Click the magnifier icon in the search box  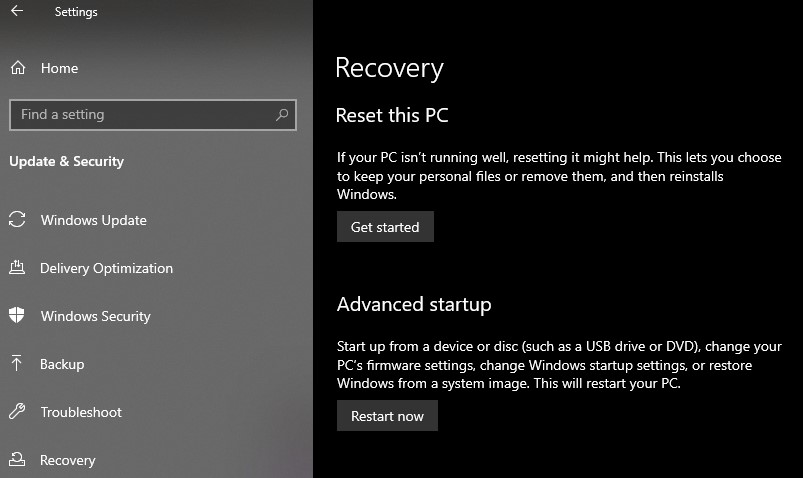tap(283, 115)
